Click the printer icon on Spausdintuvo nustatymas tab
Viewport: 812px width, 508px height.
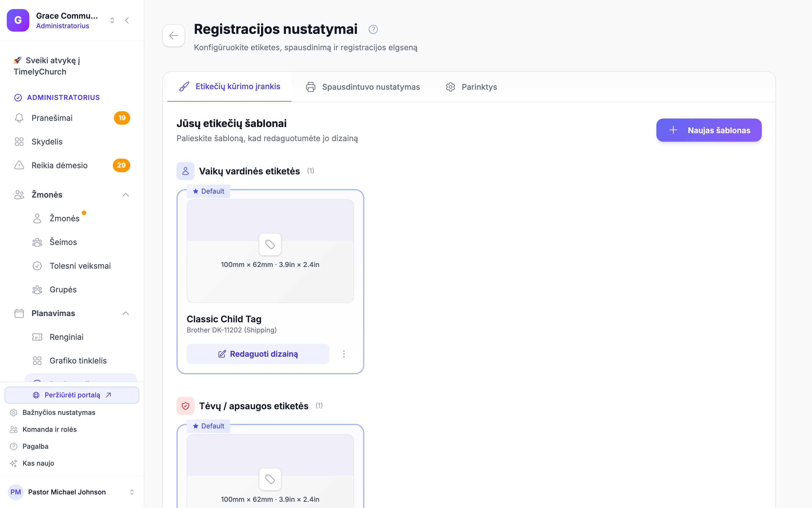point(311,87)
